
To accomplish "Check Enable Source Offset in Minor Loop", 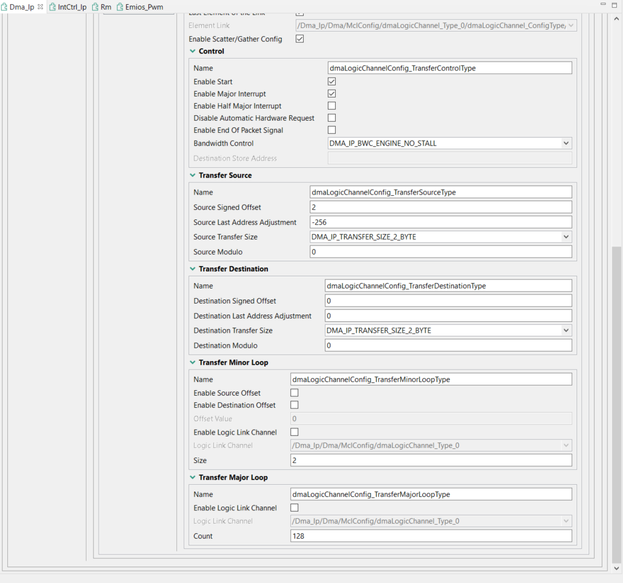I will point(294,393).
